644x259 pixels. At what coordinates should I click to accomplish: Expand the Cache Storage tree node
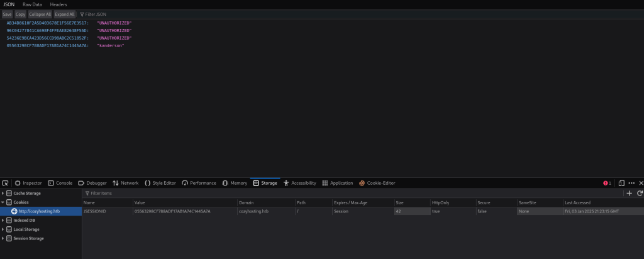pyautogui.click(x=3, y=193)
